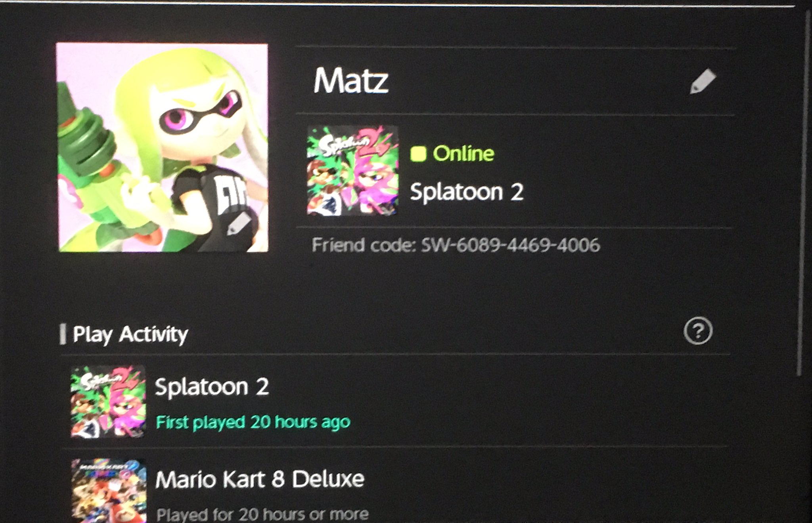The image size is (812, 523).
Task: Click the bar marker beside Play Activity
Action: click(63, 334)
